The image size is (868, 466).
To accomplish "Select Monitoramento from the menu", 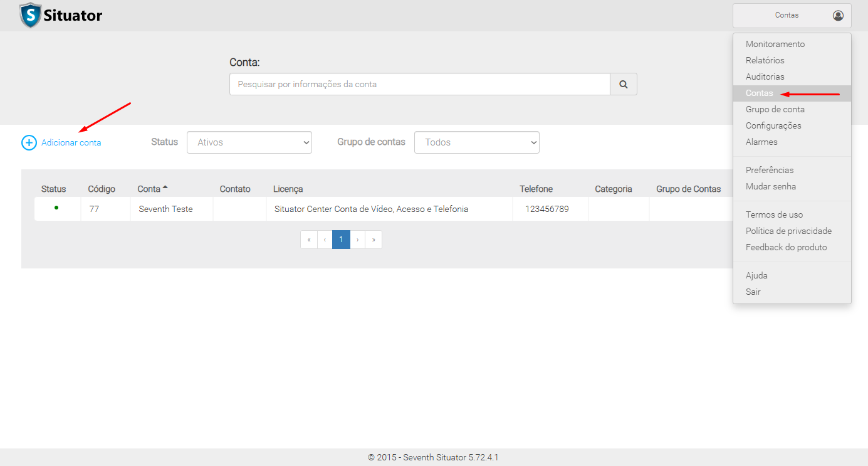I will 775,45.
